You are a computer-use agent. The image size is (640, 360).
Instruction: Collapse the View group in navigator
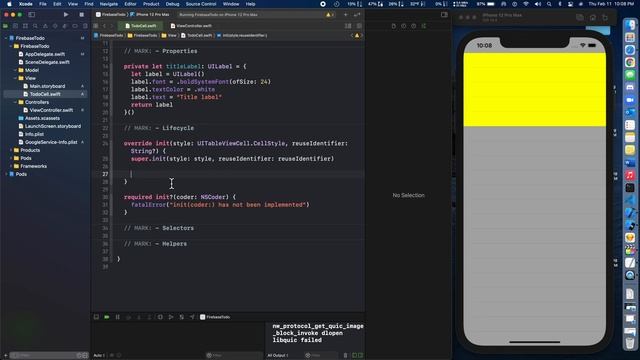16,78
